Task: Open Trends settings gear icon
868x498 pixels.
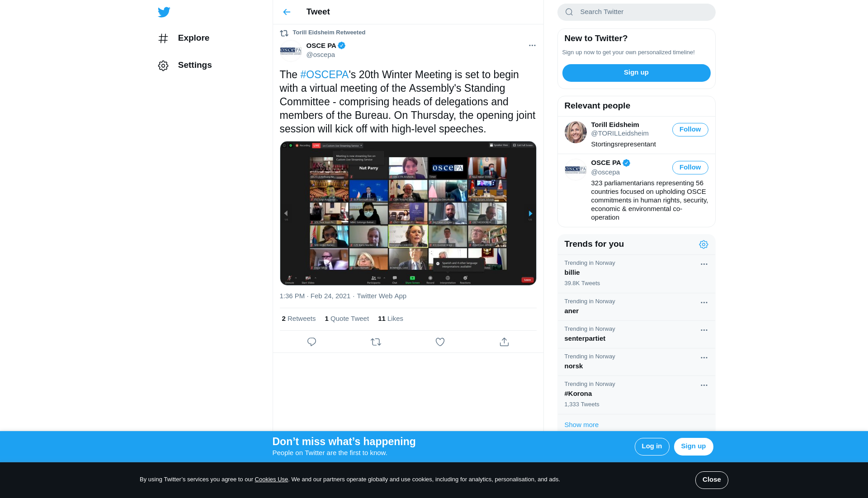Action: (703, 244)
